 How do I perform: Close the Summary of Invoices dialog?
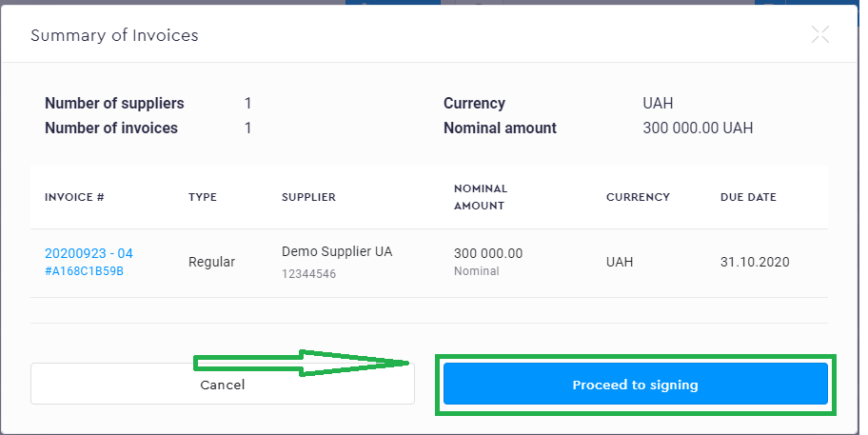pyautogui.click(x=819, y=35)
